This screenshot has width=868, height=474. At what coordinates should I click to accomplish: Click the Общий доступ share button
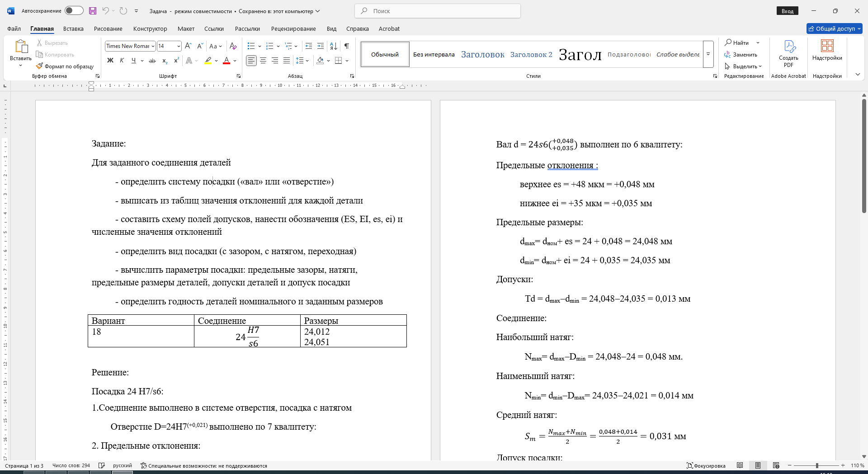835,28
